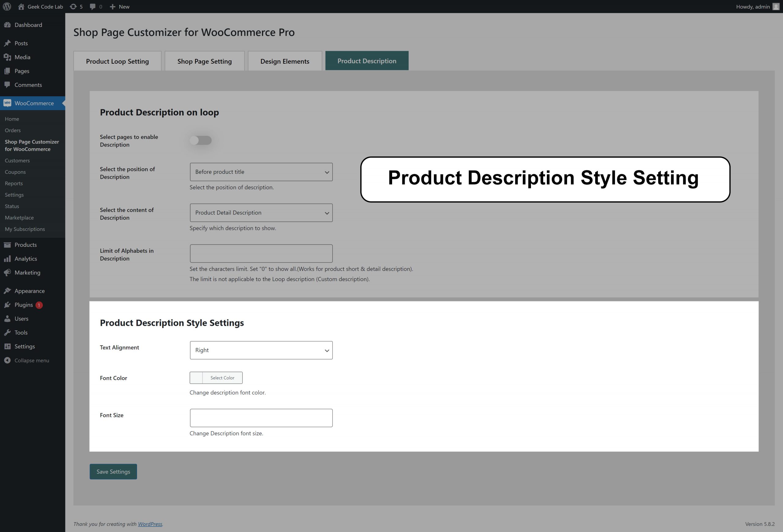Screen dimensions: 783x532
Task: Open WooCommerce Customers submenu item
Action: tap(17, 160)
